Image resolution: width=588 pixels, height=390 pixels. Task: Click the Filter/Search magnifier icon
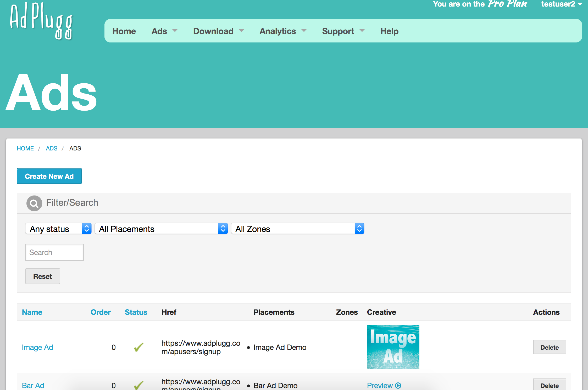coord(34,203)
